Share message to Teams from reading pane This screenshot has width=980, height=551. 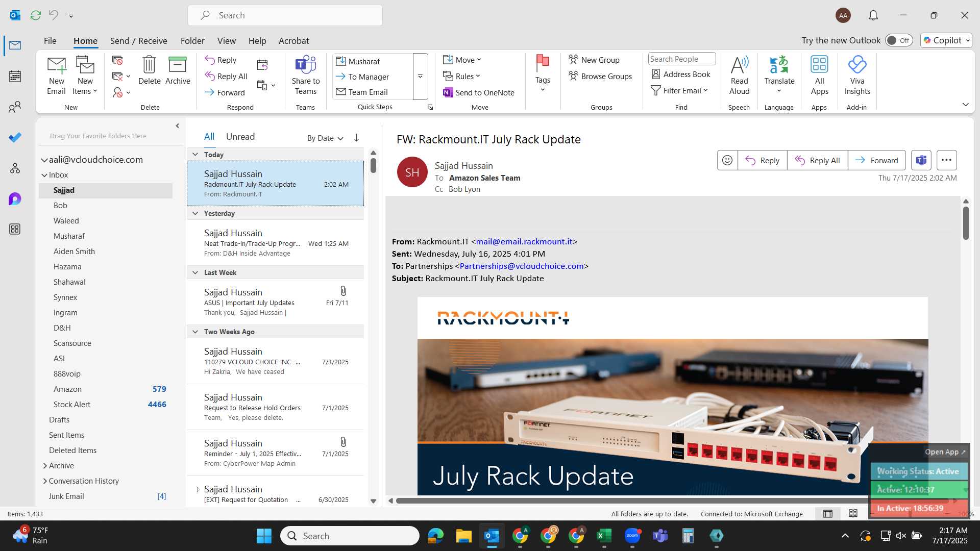(921, 160)
